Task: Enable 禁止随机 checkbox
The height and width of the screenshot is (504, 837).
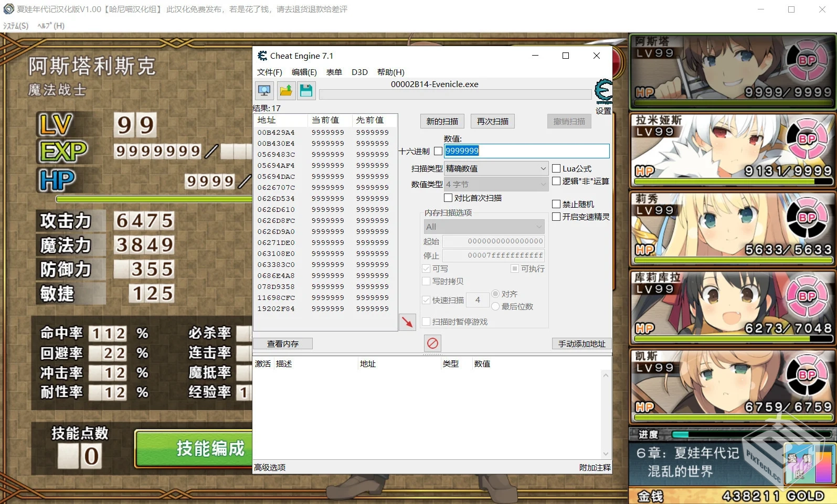Action: pyautogui.click(x=556, y=204)
